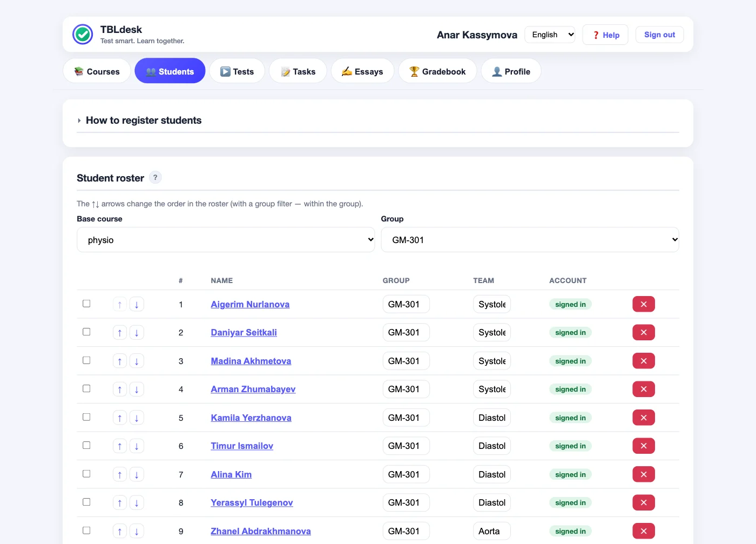756x544 pixels.
Task: Move Aigerim Nurlanova down in roster
Action: click(x=137, y=305)
